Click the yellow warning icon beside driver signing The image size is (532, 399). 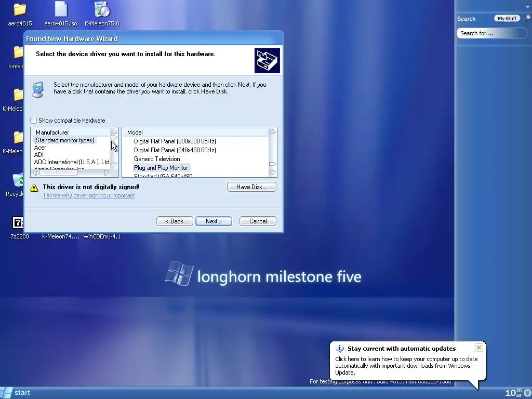[34, 188]
